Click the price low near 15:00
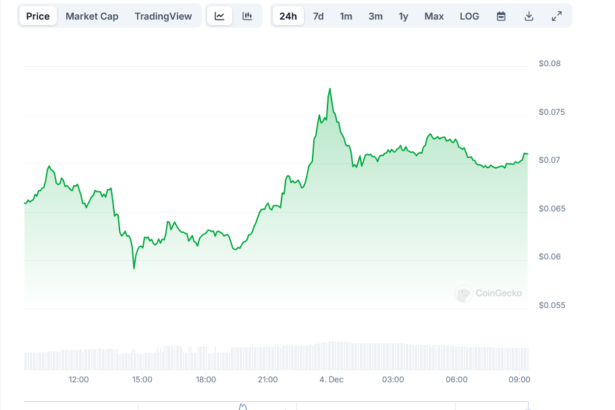615x410 pixels. pyautogui.click(x=133, y=267)
